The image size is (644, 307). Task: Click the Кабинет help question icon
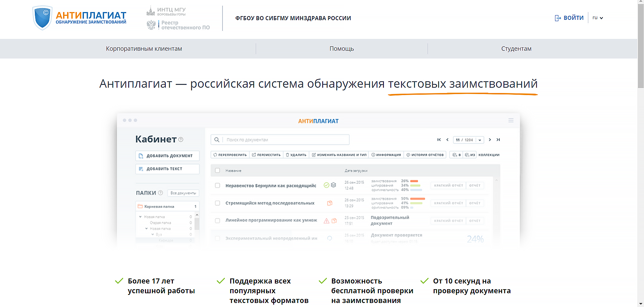[x=181, y=139]
